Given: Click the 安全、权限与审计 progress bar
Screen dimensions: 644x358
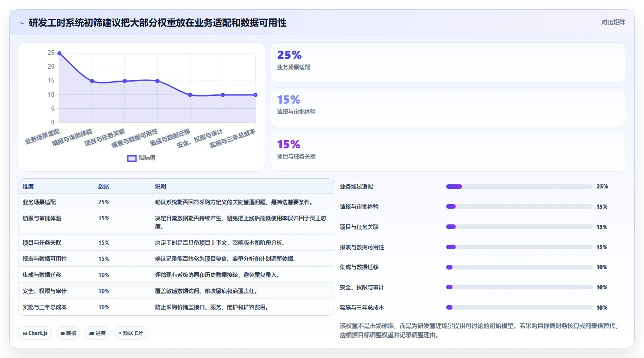Looking at the screenshot, I should click(519, 287).
